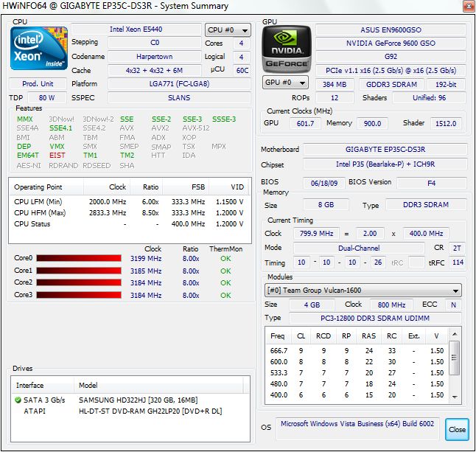This screenshot has width=476, height=452.
Task: Click the 666.7 frequency row in timings table
Action: [x=357, y=350]
